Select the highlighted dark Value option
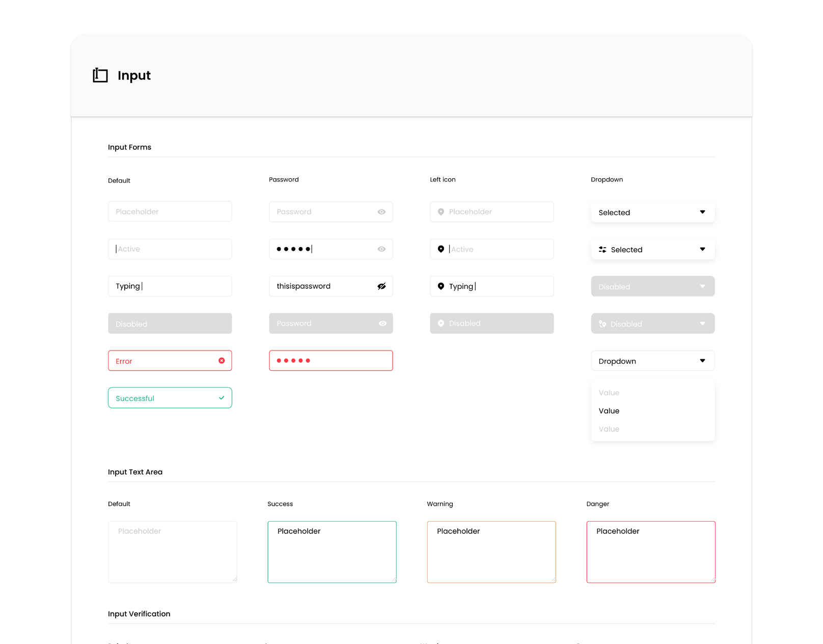Viewport: 823px width, 644px height. (x=609, y=411)
